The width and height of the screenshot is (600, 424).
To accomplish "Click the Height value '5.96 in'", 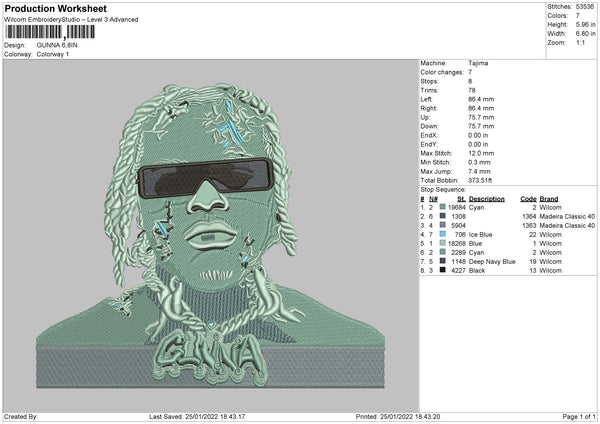I will 585,24.
